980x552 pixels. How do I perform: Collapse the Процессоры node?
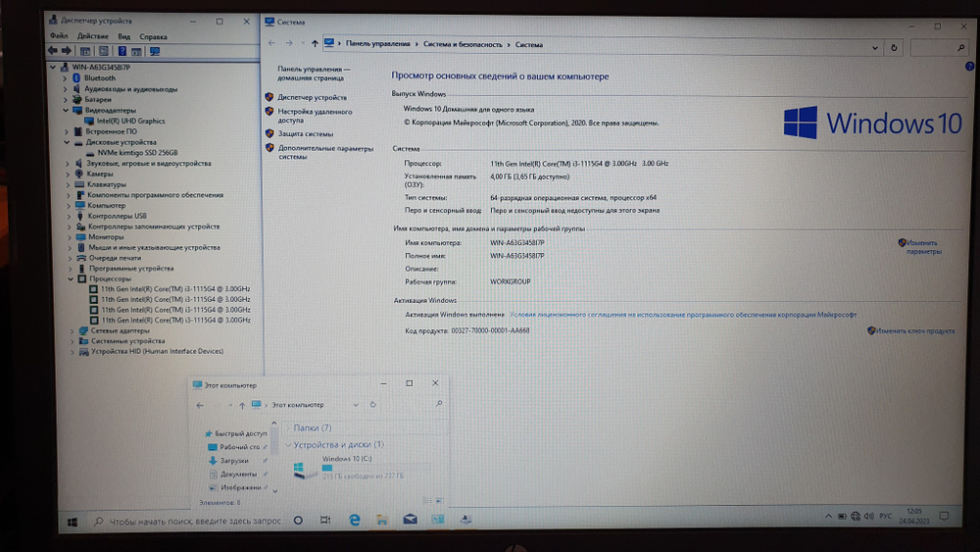point(70,278)
